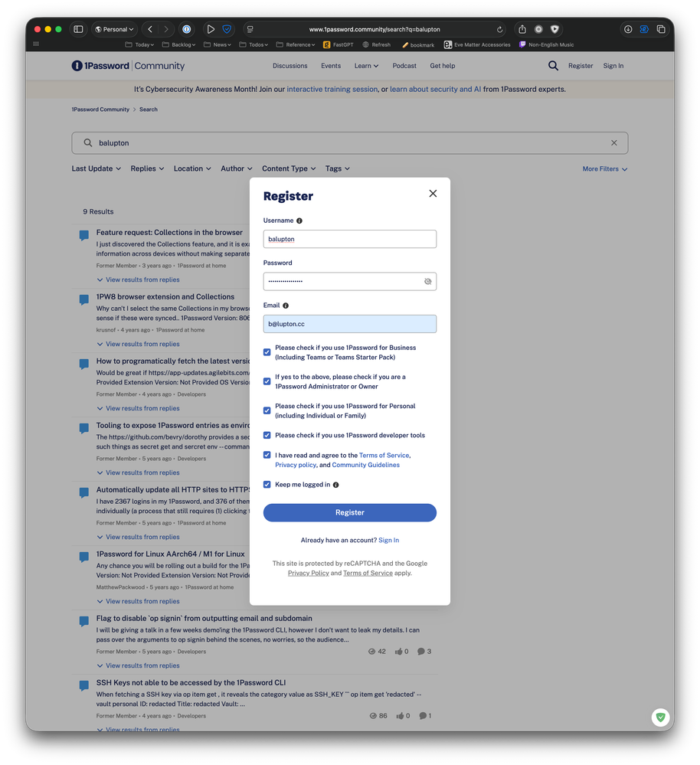This screenshot has width=700, height=765.
Task: Close the Register dialog with the X
Action: (x=433, y=194)
